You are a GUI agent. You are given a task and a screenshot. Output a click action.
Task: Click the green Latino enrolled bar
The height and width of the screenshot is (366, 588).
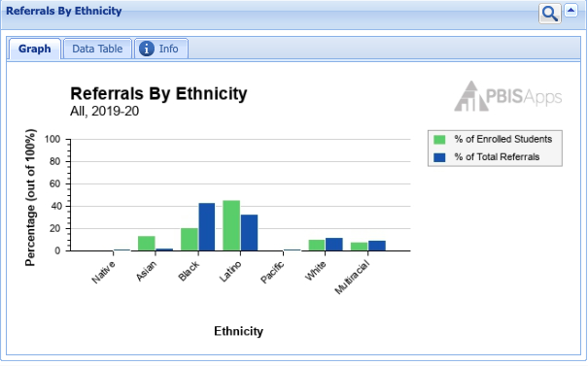(x=231, y=225)
